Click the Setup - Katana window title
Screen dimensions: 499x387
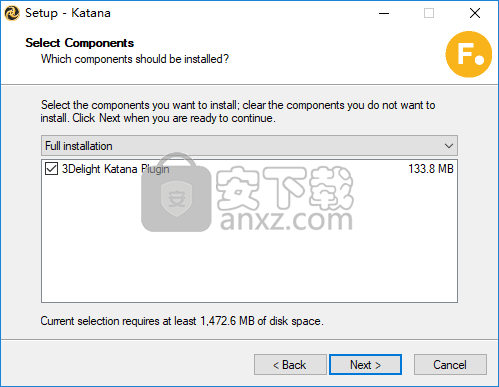[x=68, y=13]
